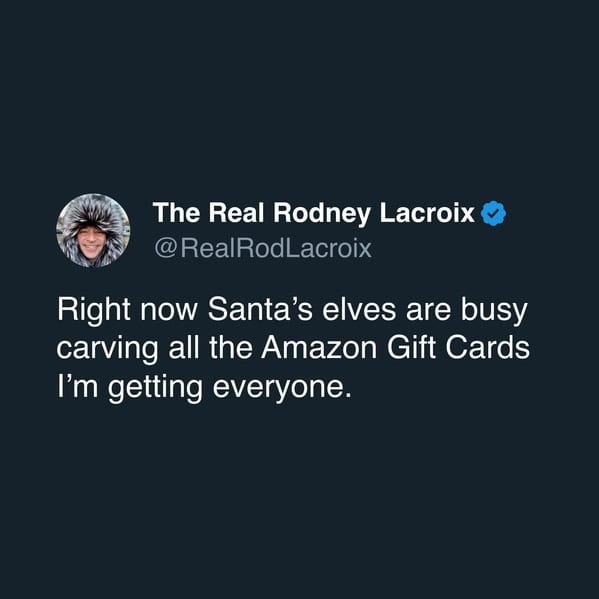
Task: Click "Right now" at the tweet start
Action: coord(127,311)
